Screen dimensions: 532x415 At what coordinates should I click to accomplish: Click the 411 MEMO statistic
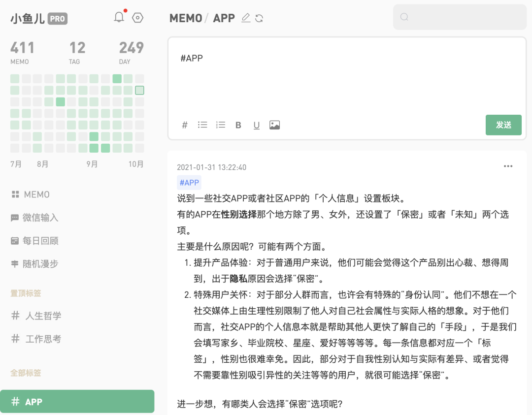point(22,53)
